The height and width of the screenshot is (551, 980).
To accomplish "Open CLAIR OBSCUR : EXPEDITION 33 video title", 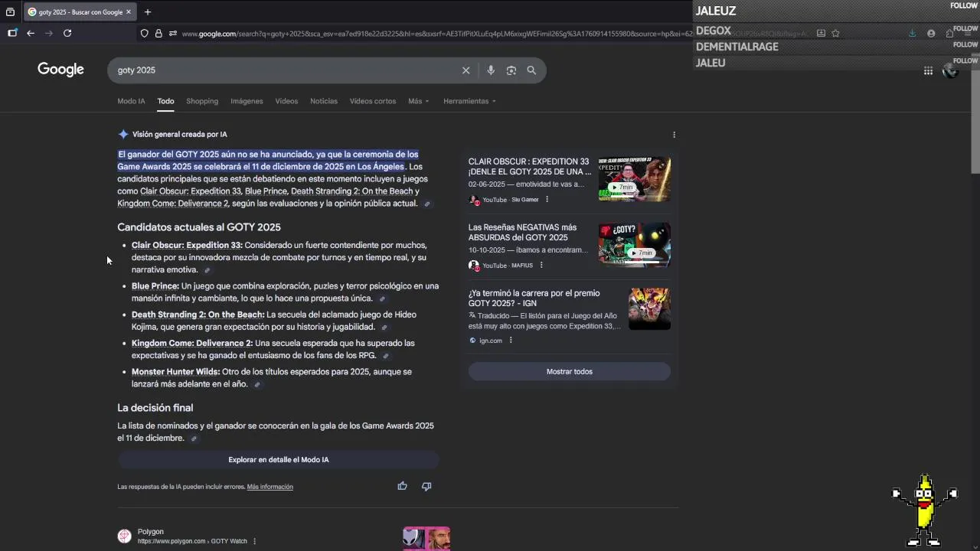I will [x=530, y=167].
